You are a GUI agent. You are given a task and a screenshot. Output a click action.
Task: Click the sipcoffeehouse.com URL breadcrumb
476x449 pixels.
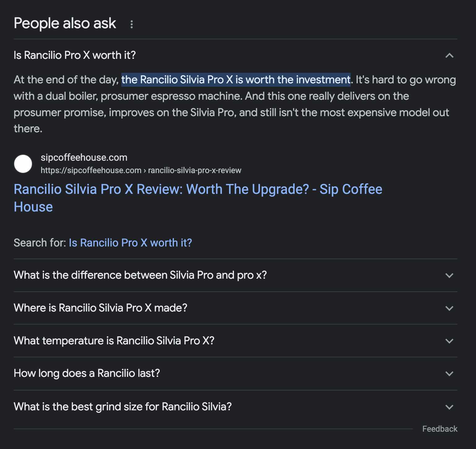pos(141,170)
